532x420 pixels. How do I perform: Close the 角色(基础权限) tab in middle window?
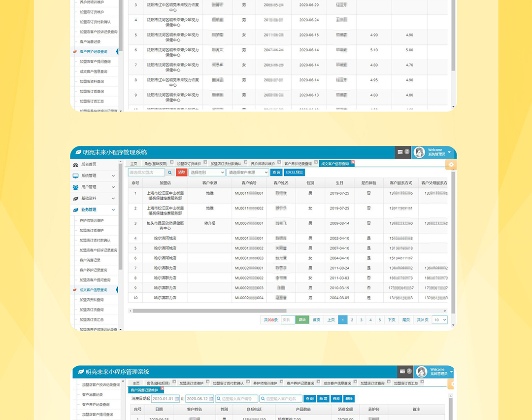point(172,162)
